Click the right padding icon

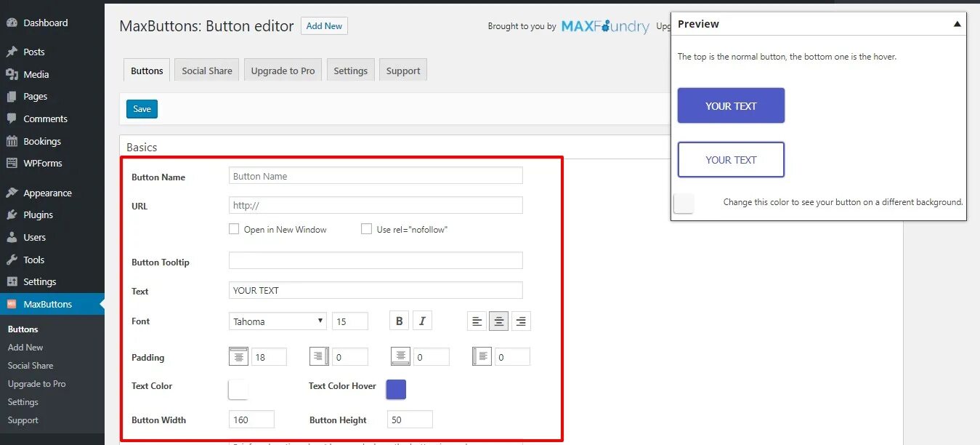(x=319, y=356)
